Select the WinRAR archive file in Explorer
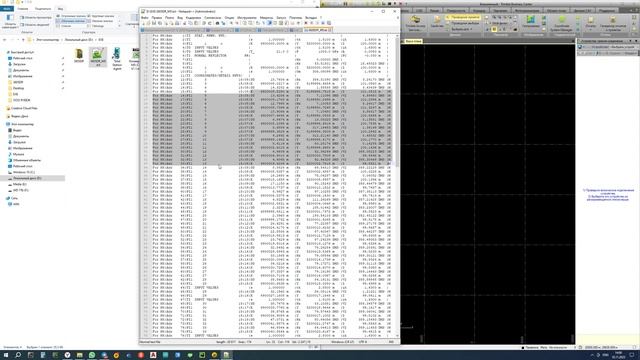The image size is (640, 360). 79,56
